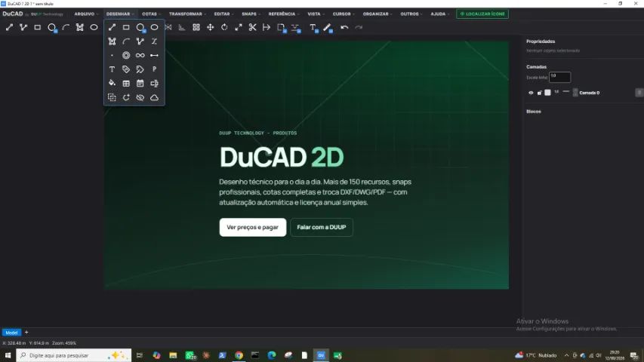Image resolution: width=644 pixels, height=362 pixels.
Task: Click the Falar com a DUUP button
Action: pos(321,227)
